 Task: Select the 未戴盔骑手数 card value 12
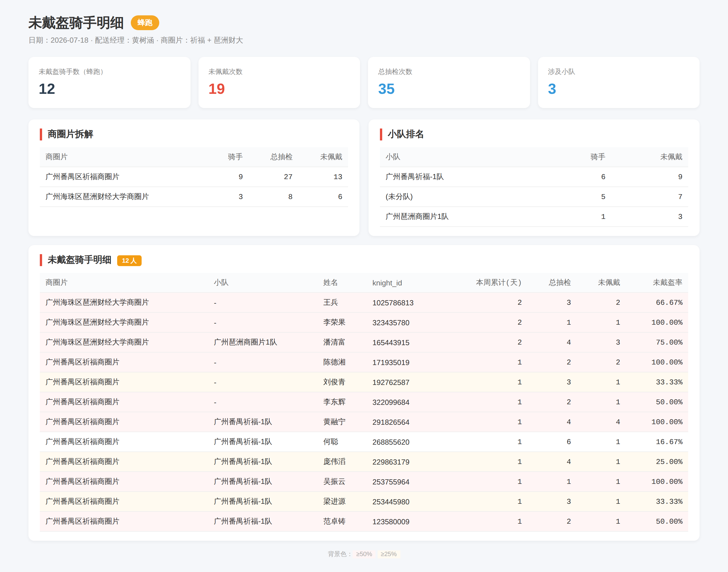coord(47,89)
